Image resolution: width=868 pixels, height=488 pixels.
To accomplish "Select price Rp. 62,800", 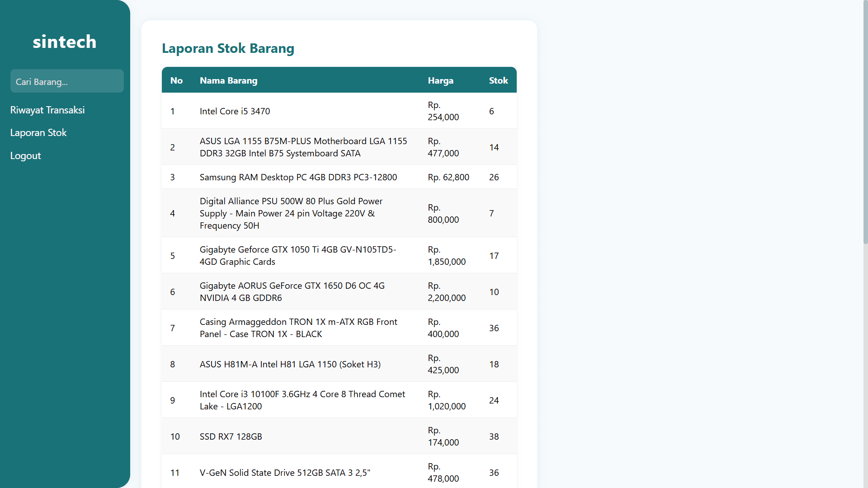I will click(448, 177).
